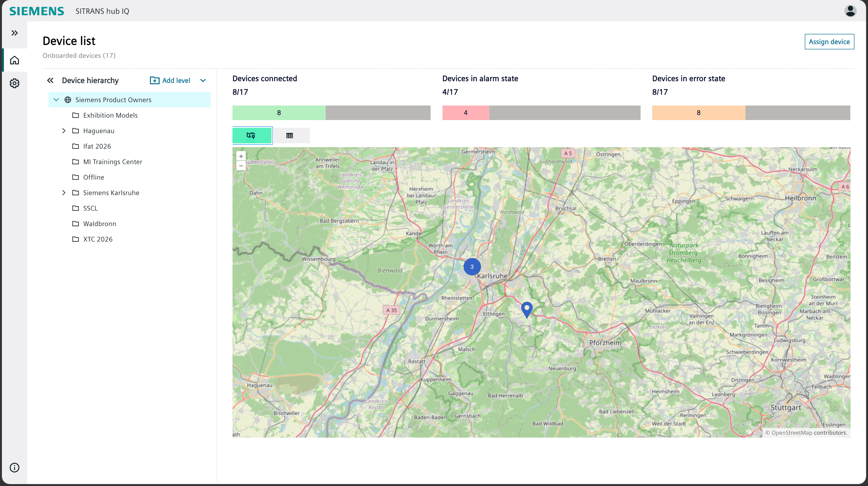Click the Waldbronn folder icon
The width and height of the screenshot is (868, 486).
76,224
